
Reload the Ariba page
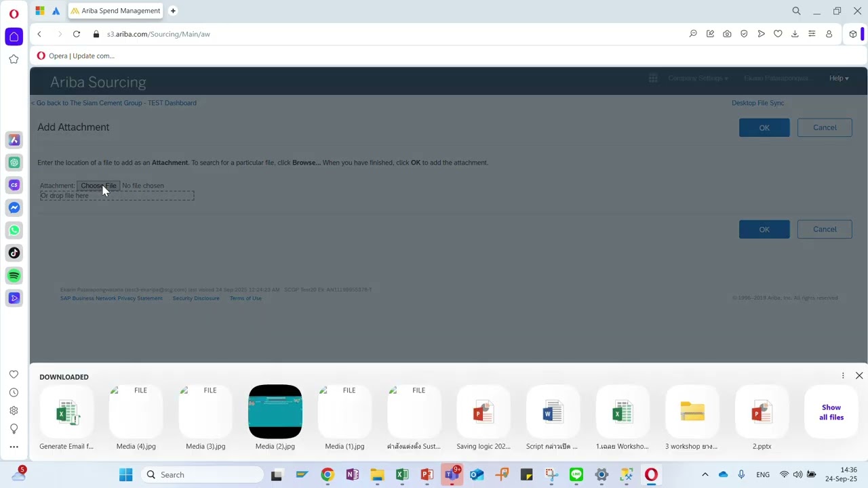[x=77, y=34]
